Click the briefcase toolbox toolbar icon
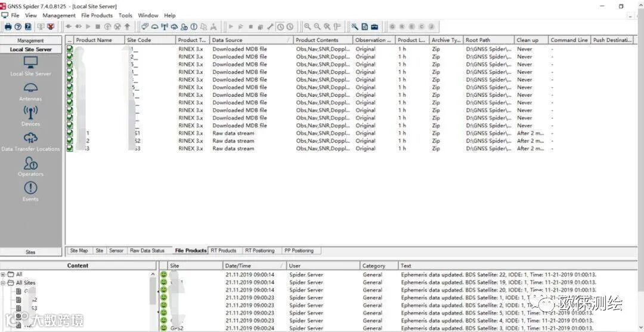Screen dimensions: 644x332 click(374, 27)
